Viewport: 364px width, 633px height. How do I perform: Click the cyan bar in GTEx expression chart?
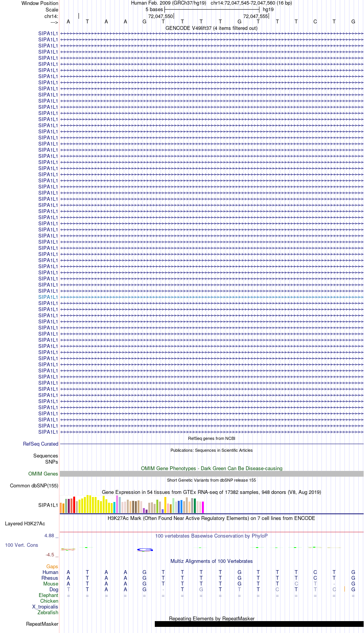114,507
